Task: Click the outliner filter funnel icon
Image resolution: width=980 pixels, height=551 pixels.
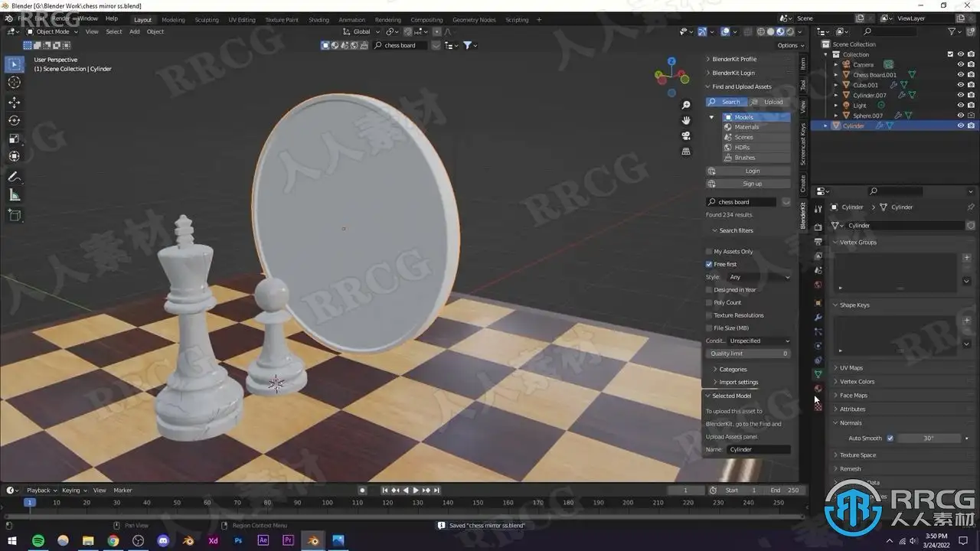Action: click(952, 31)
